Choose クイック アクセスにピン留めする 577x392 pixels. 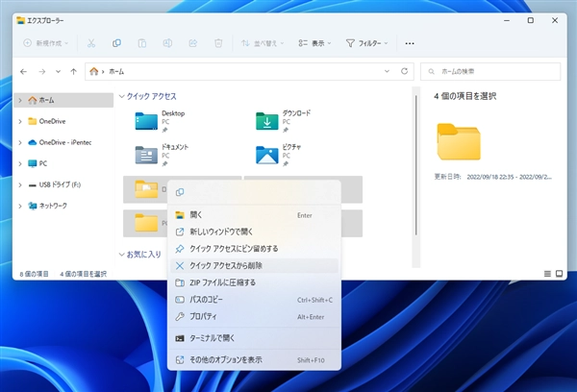coord(254,249)
